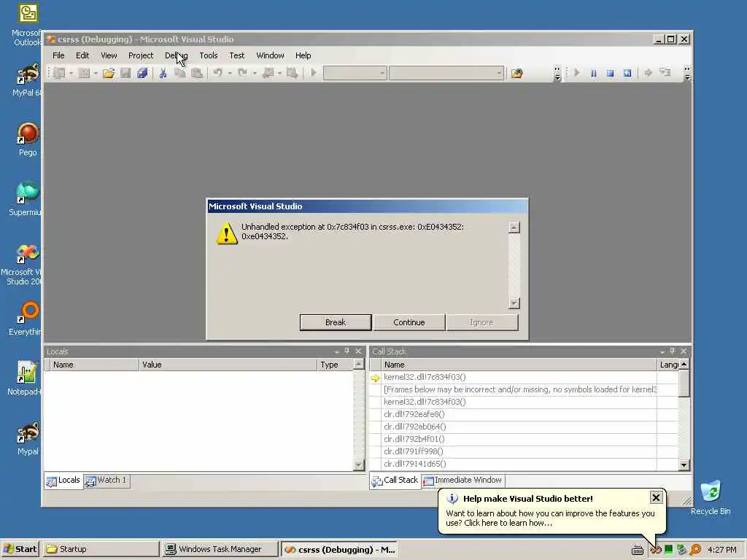The height and width of the screenshot is (560, 747).
Task: Toggle auto-hide pin on Locals panel
Action: [347, 351]
